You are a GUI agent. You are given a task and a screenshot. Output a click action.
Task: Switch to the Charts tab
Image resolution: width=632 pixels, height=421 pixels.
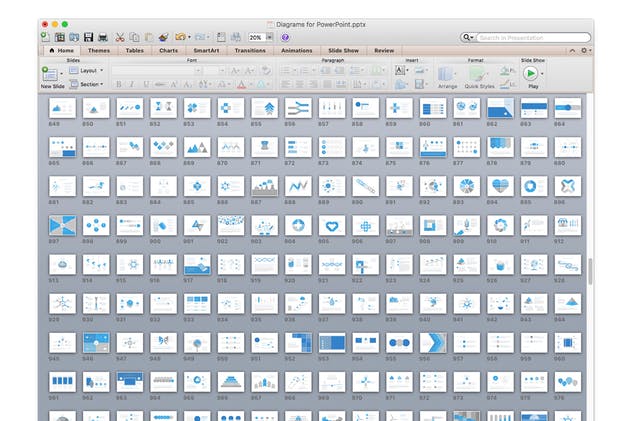coord(168,50)
